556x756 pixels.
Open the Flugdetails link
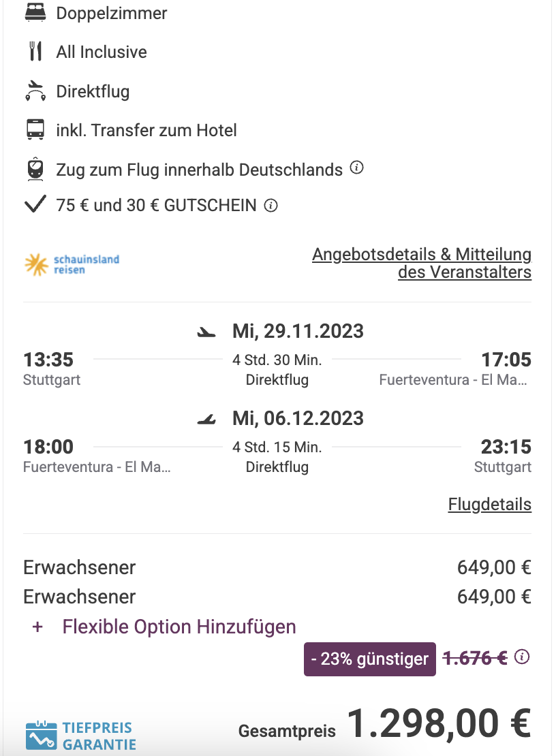(x=489, y=504)
